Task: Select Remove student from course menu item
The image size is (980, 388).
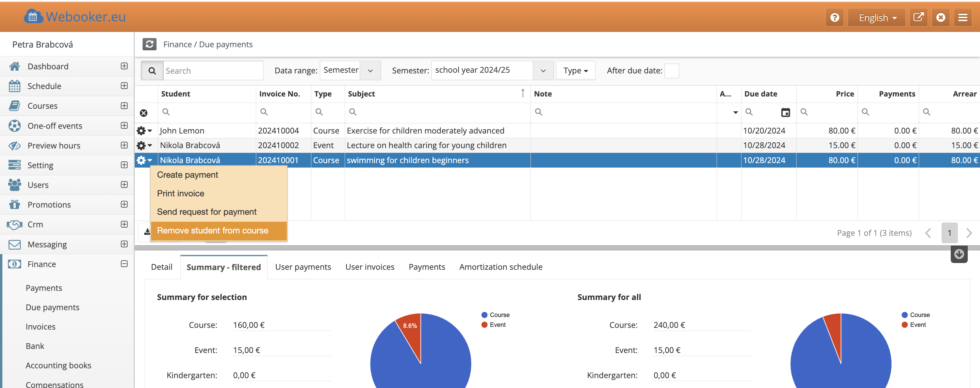Action: [213, 231]
